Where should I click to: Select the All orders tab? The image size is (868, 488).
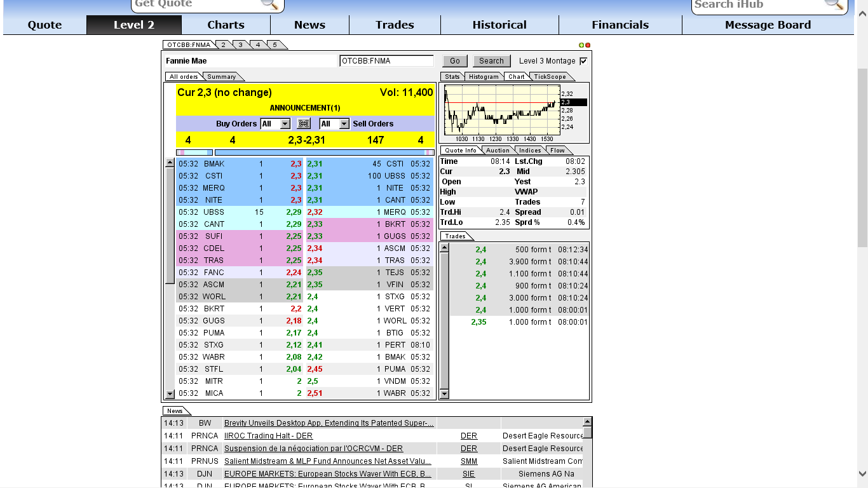click(x=184, y=76)
